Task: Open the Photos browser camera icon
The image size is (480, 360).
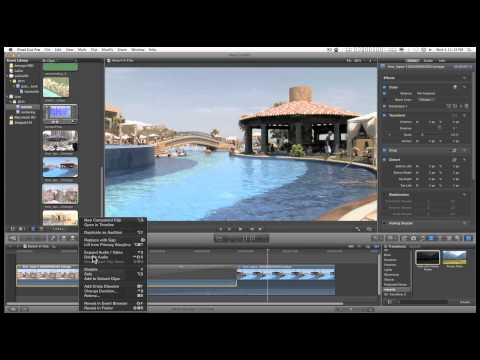Action: (x=414, y=238)
